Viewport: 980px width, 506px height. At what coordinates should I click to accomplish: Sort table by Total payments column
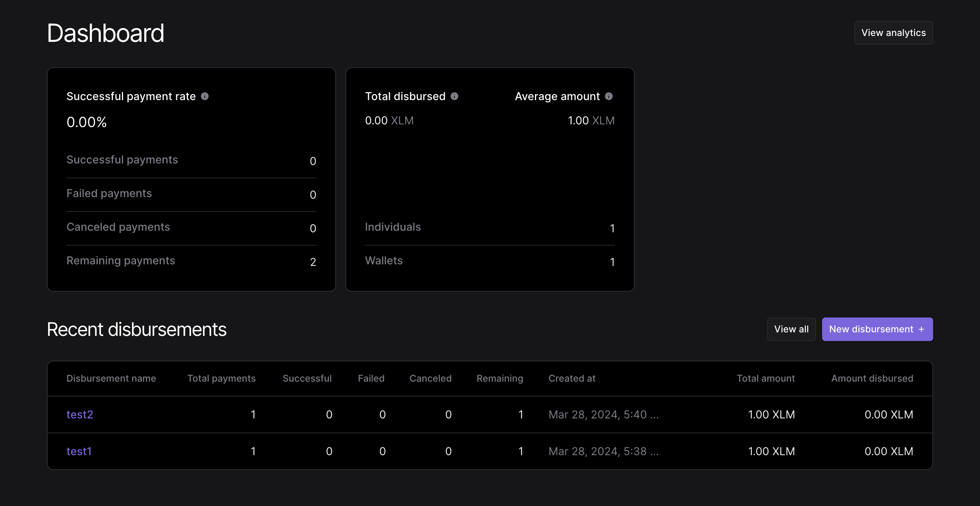221,378
